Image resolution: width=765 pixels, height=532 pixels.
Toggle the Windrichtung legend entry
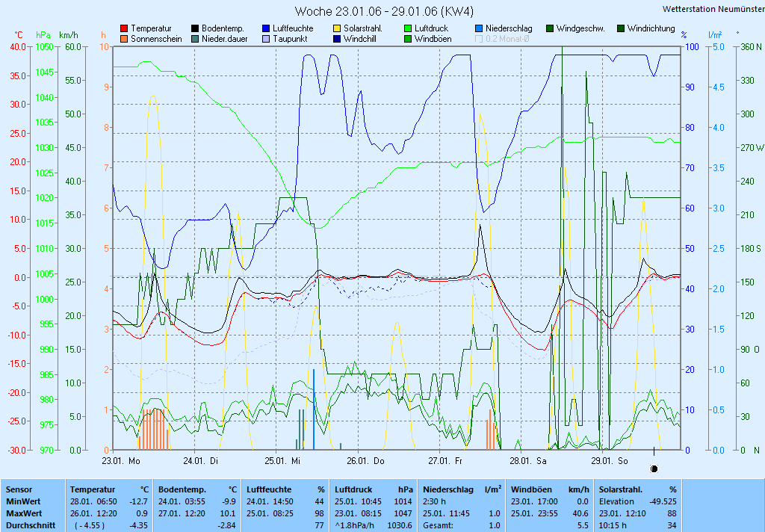(646, 28)
